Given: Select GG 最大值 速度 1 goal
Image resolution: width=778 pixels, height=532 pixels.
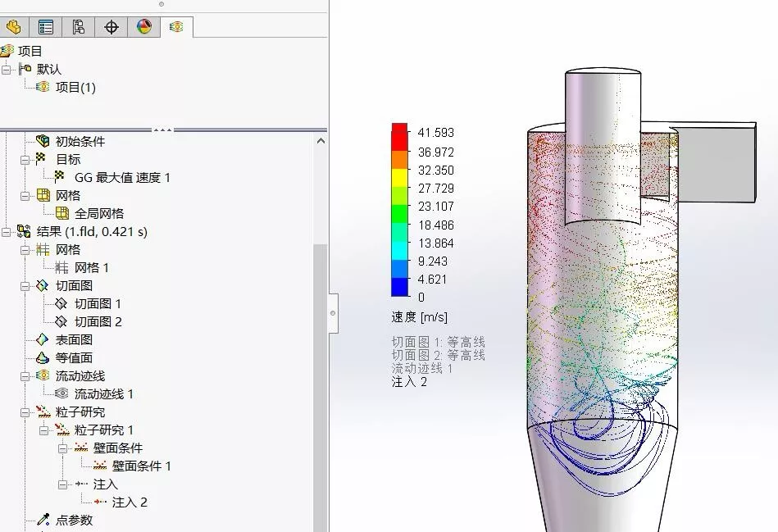Looking at the screenshot, I should click(x=121, y=177).
